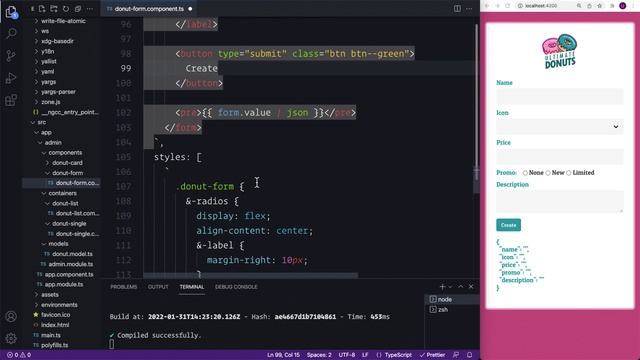The width and height of the screenshot is (640, 360).
Task: Open the Manage gear icon
Action: point(11,338)
